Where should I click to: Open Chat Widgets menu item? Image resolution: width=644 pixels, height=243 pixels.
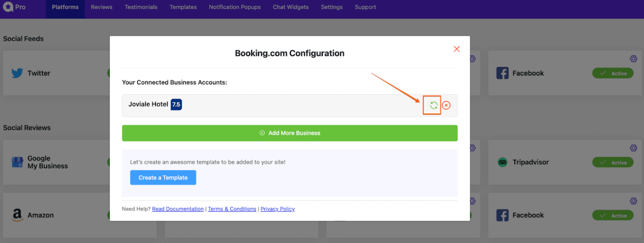pos(291,7)
